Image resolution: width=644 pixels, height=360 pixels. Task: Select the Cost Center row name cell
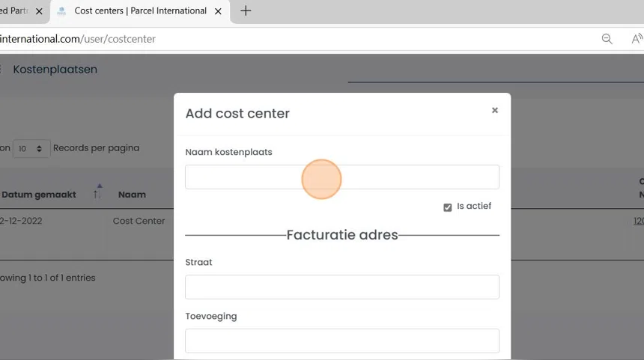[139, 222]
